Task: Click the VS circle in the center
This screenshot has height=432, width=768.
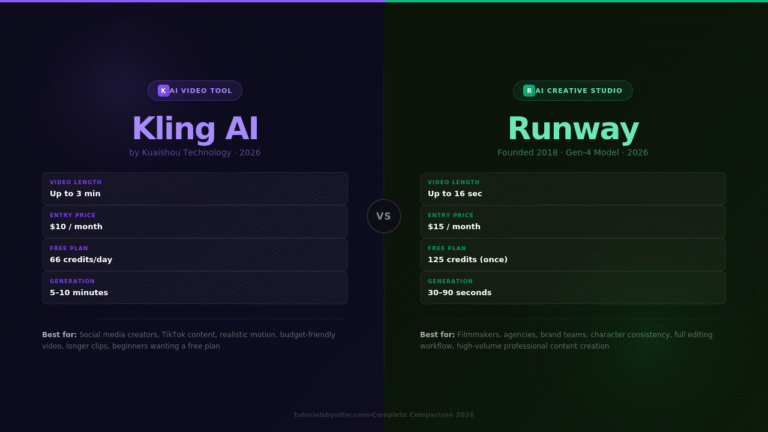Action: point(384,216)
